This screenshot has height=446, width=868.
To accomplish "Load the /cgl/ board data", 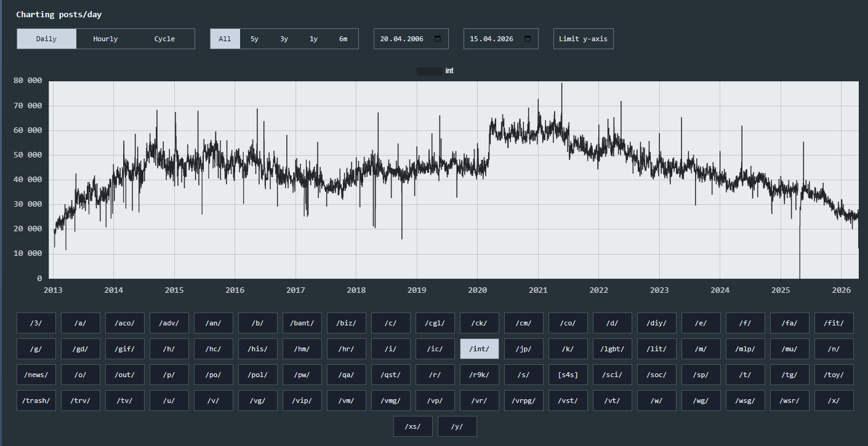I will pos(436,323).
